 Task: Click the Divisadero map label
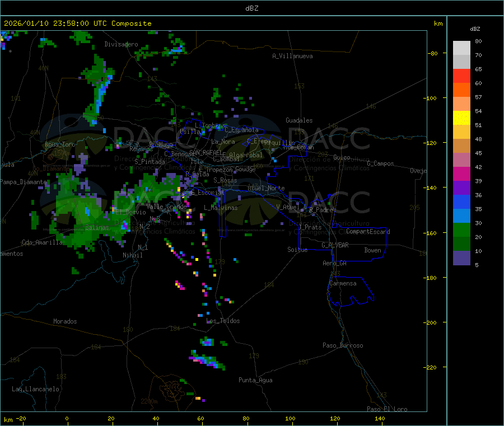point(121,44)
